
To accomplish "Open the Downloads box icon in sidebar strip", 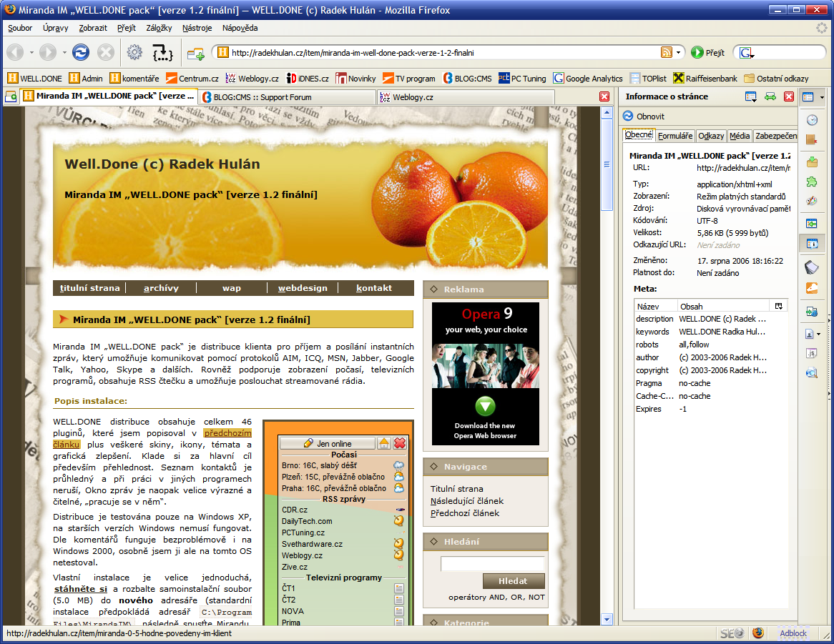I will coord(812,162).
